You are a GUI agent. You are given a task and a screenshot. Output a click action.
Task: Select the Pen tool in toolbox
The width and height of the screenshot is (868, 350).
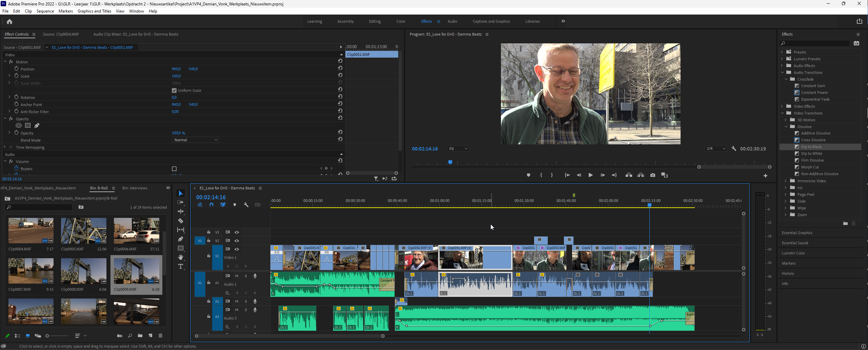[181, 239]
